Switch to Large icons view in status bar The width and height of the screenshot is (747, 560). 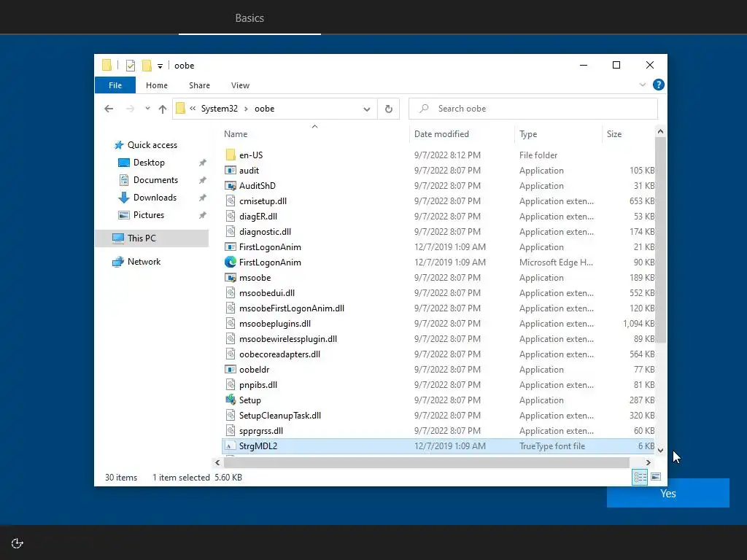(656, 477)
